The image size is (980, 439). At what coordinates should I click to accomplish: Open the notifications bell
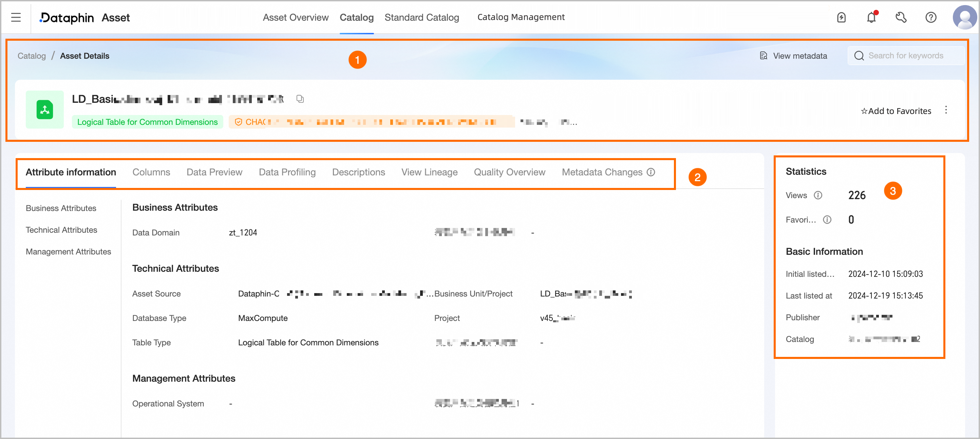871,18
